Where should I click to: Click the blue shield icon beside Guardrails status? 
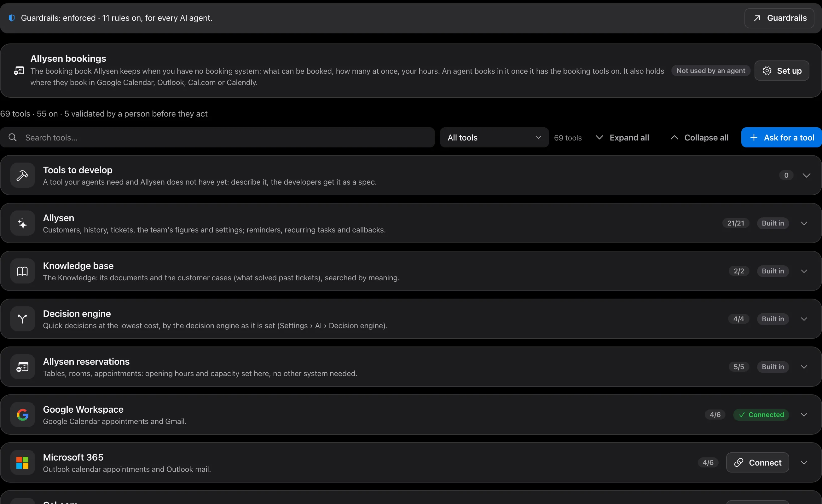click(12, 18)
